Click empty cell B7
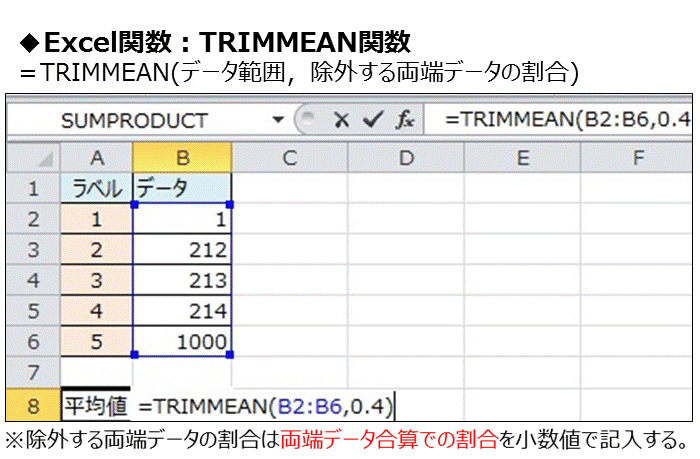This screenshot has width=700, height=459. tap(182, 372)
